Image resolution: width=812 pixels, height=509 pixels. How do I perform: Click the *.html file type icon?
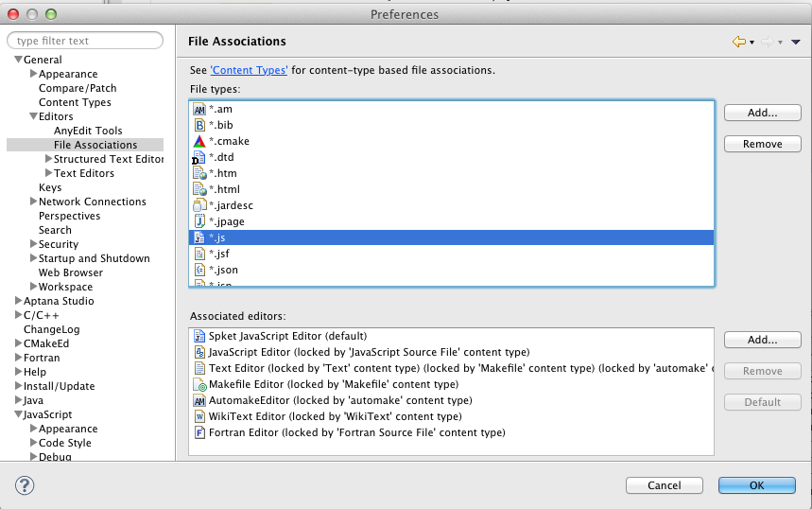[199, 189]
